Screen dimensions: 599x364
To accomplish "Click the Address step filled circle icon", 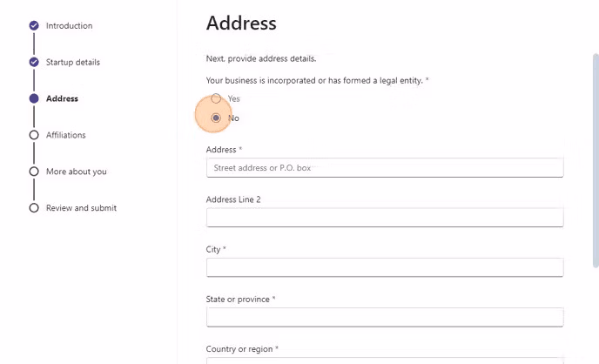I will [34, 99].
